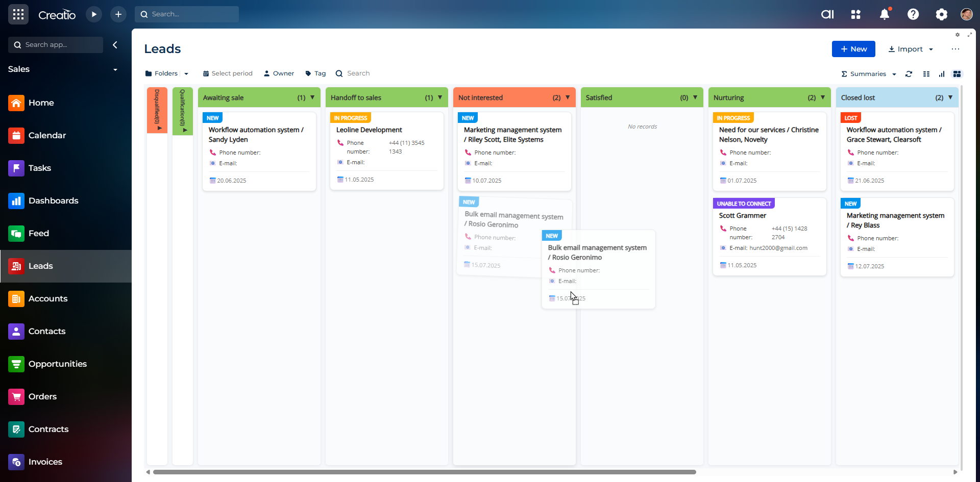Expand the Disqualified column
Viewport: 980px width, 482px height.
(157, 110)
